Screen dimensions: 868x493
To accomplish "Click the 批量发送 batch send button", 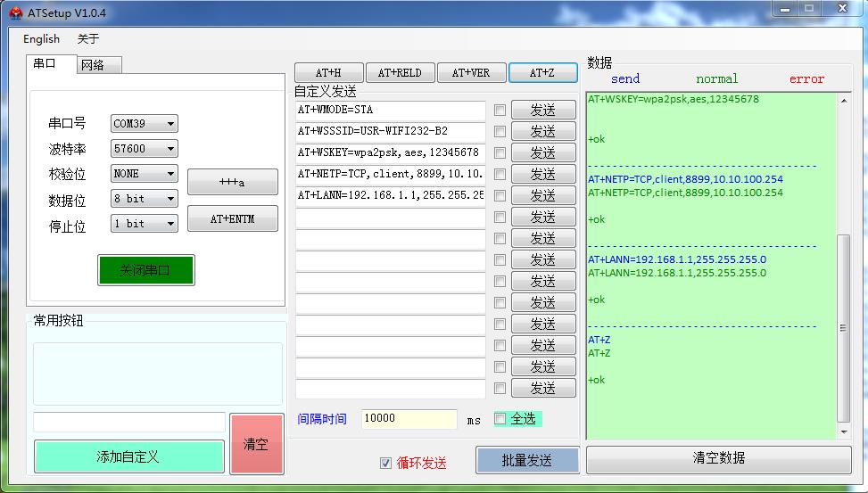I will click(x=526, y=460).
